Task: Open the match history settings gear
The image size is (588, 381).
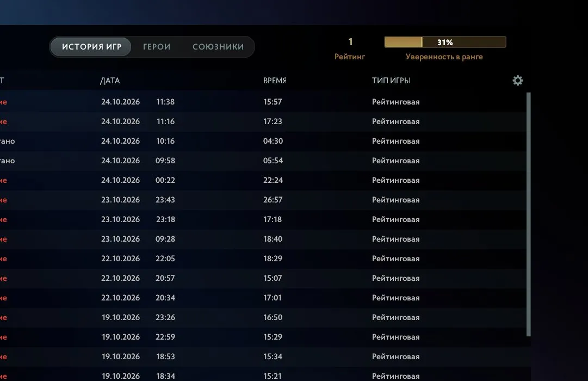Action: tap(517, 81)
